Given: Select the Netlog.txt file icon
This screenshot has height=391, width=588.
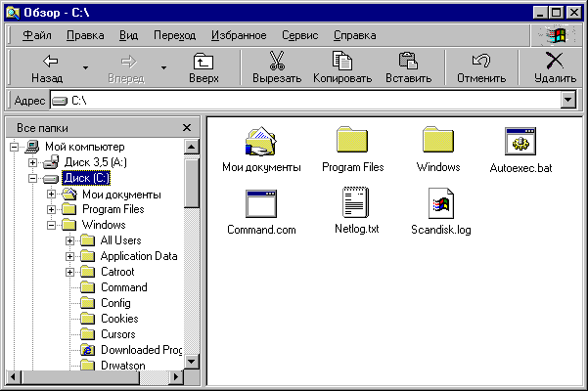Looking at the screenshot, I should pyautogui.click(x=356, y=202).
